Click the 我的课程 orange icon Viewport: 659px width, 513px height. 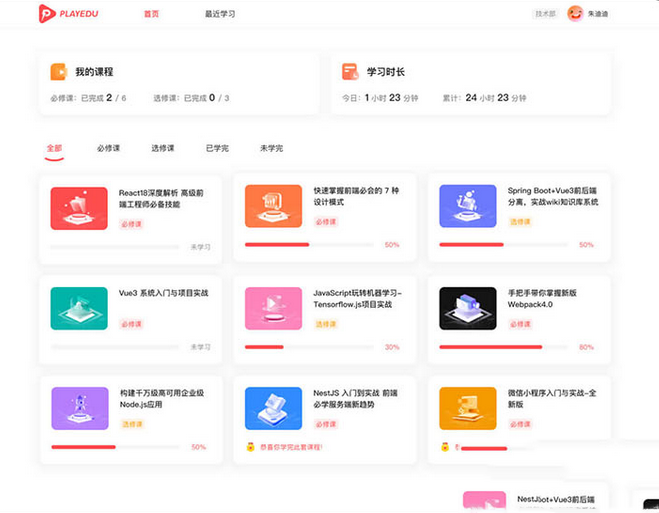(58, 72)
